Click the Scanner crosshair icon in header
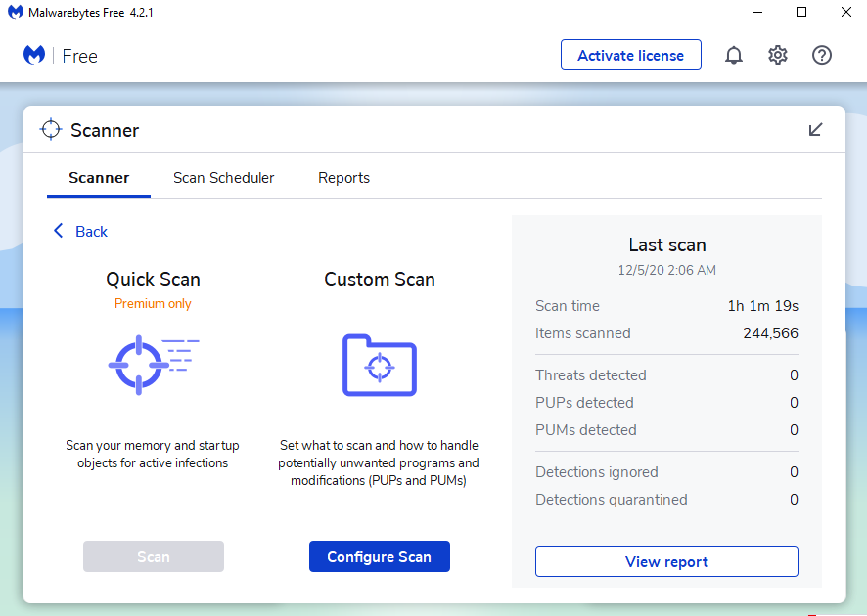867x616 pixels. click(x=51, y=129)
